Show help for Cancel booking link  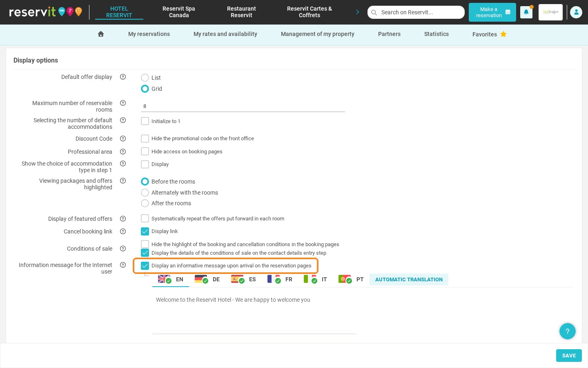point(123,231)
